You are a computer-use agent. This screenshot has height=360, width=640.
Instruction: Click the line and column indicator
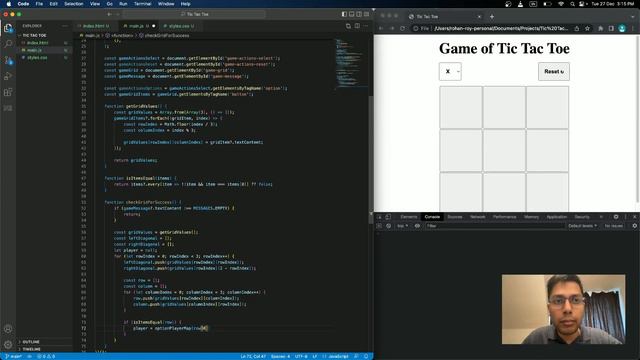253,356
